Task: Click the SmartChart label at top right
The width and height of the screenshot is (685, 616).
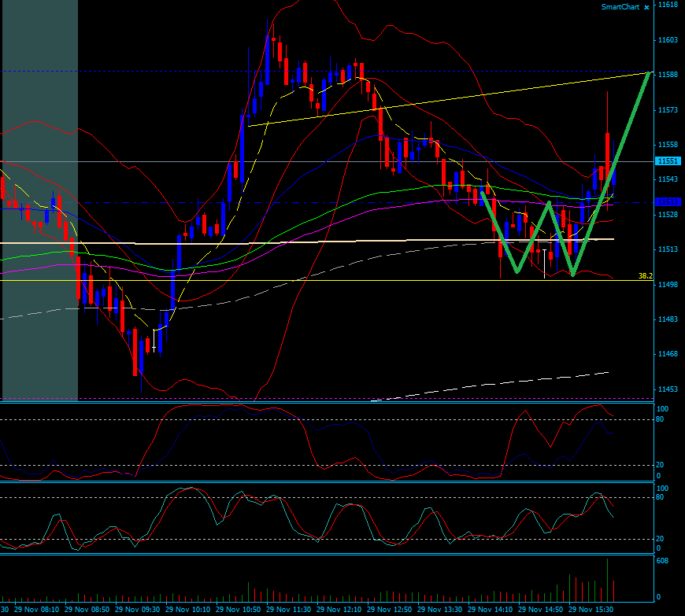Action: (x=620, y=7)
